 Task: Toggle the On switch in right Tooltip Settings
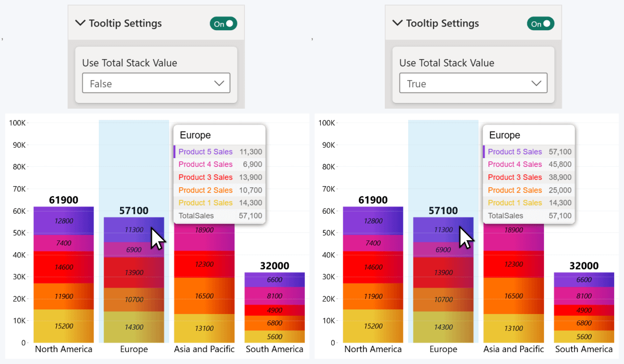[x=540, y=23]
